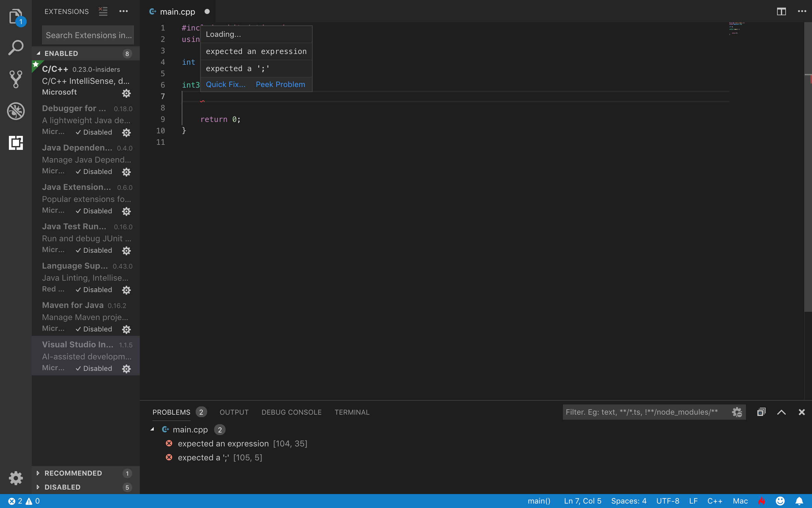Collapse the ENABLED extensions section
This screenshot has width=812, height=508.
(x=61, y=53)
